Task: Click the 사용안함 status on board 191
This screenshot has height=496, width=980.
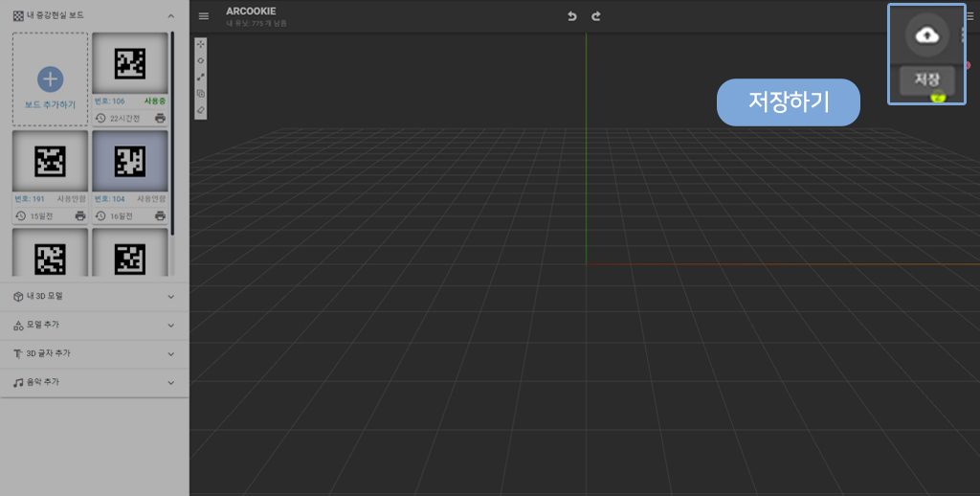Action: pyautogui.click(x=71, y=199)
